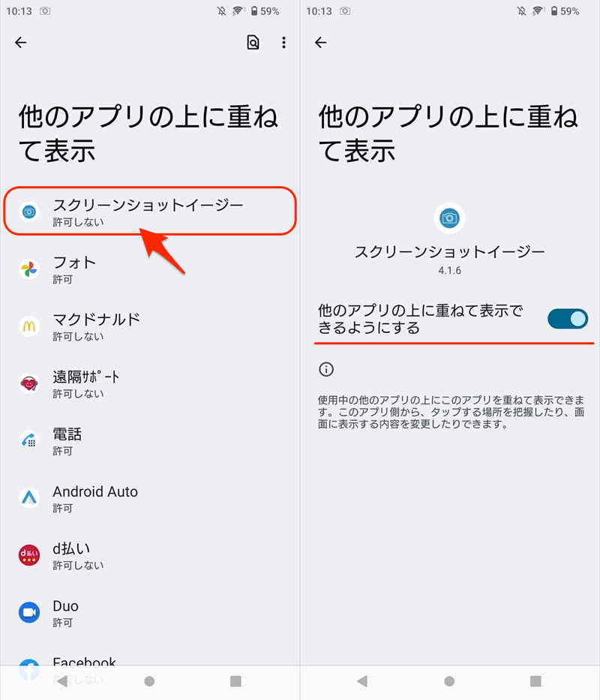Screen dimensions: 600x700
Task: Tap the left status bar battery indicator
Action: [x=265, y=11]
